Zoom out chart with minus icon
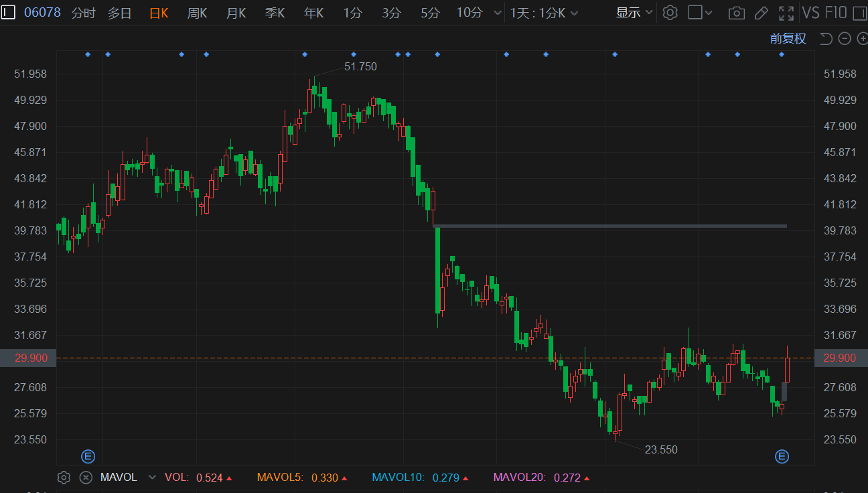The height and width of the screenshot is (493, 868). [845, 39]
